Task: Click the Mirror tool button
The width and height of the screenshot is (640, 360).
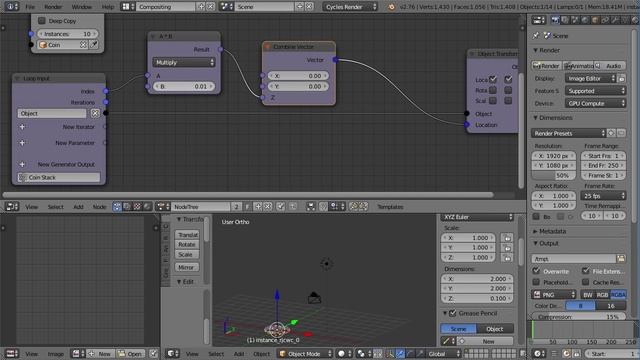Action: click(187, 267)
